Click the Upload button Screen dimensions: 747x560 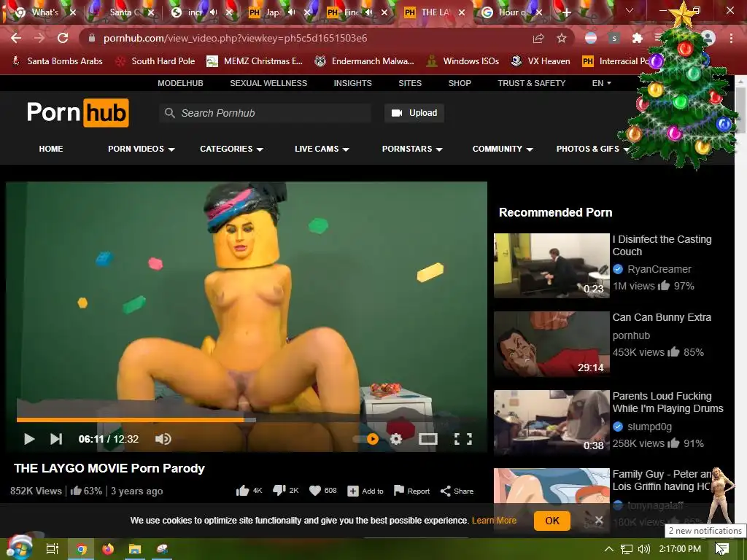coord(414,113)
